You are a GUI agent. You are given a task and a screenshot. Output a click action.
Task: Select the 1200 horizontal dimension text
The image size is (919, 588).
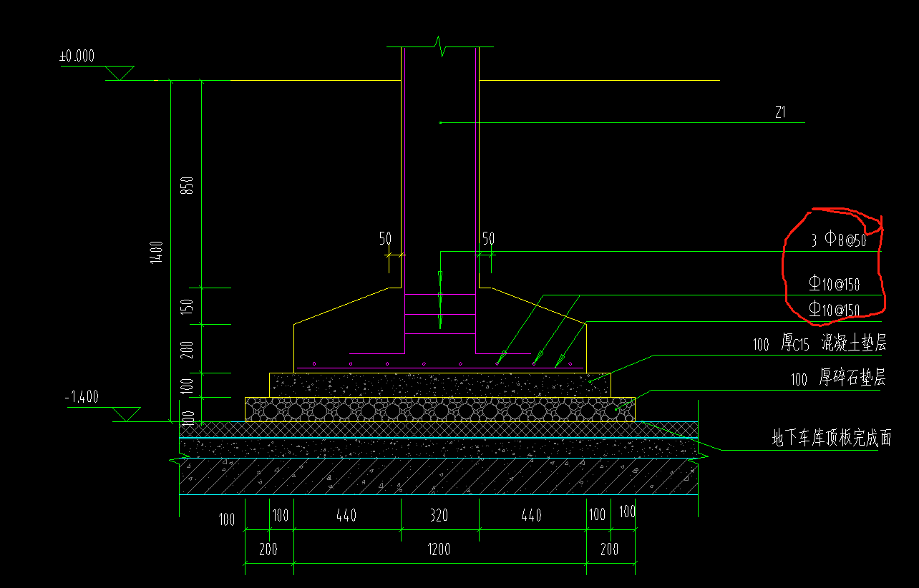click(439, 549)
